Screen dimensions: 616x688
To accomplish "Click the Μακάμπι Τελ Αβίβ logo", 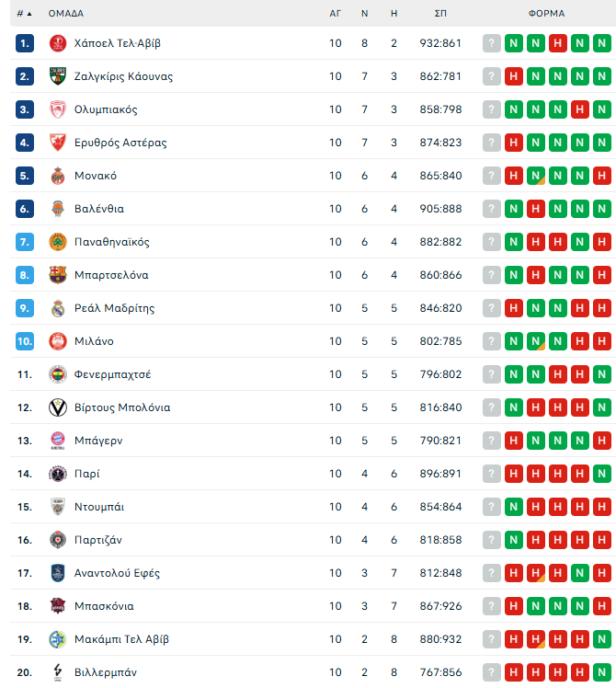I will 58,639.
